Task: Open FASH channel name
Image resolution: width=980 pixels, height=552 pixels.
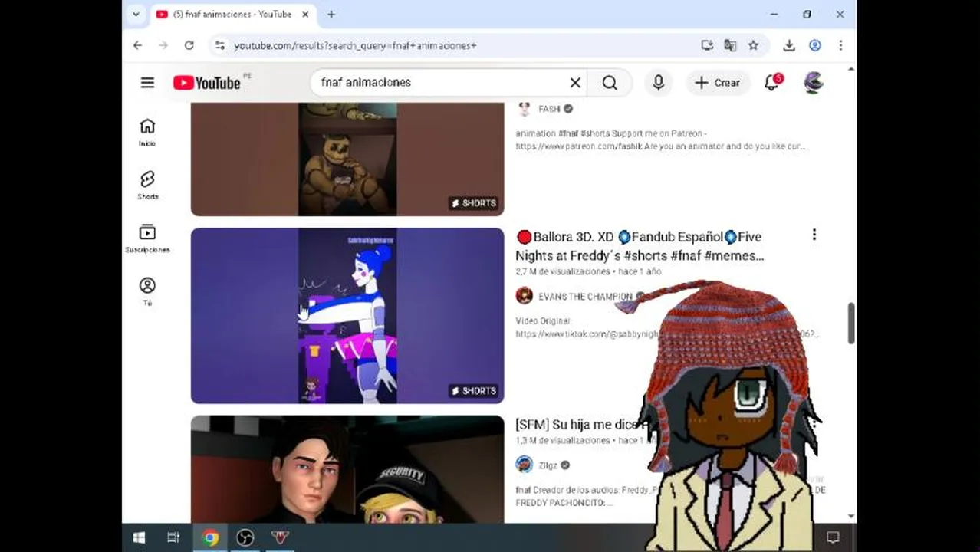Action: 549,109
